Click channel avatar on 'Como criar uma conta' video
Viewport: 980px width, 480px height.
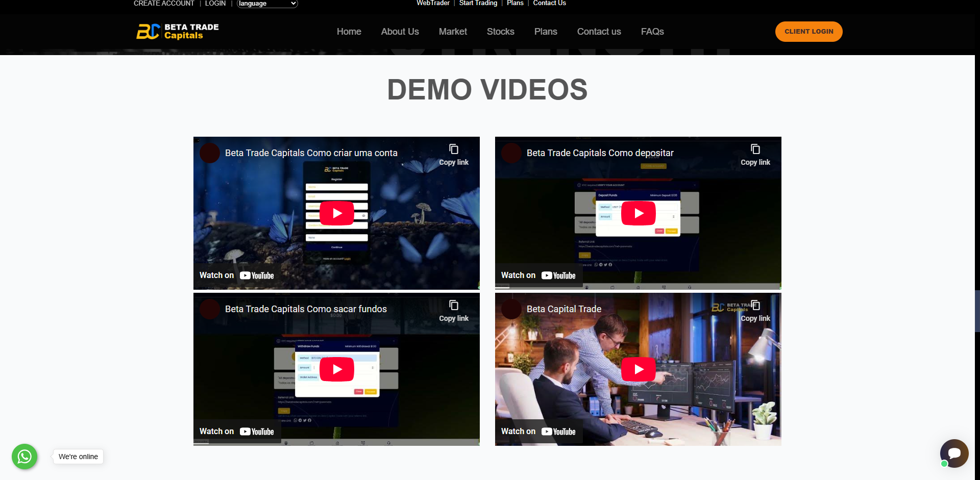210,153
